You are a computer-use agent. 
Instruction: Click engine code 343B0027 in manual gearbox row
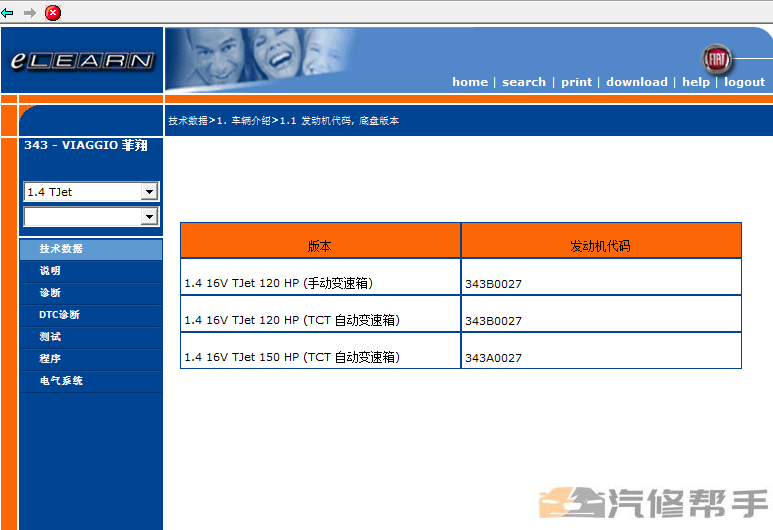[601, 277]
